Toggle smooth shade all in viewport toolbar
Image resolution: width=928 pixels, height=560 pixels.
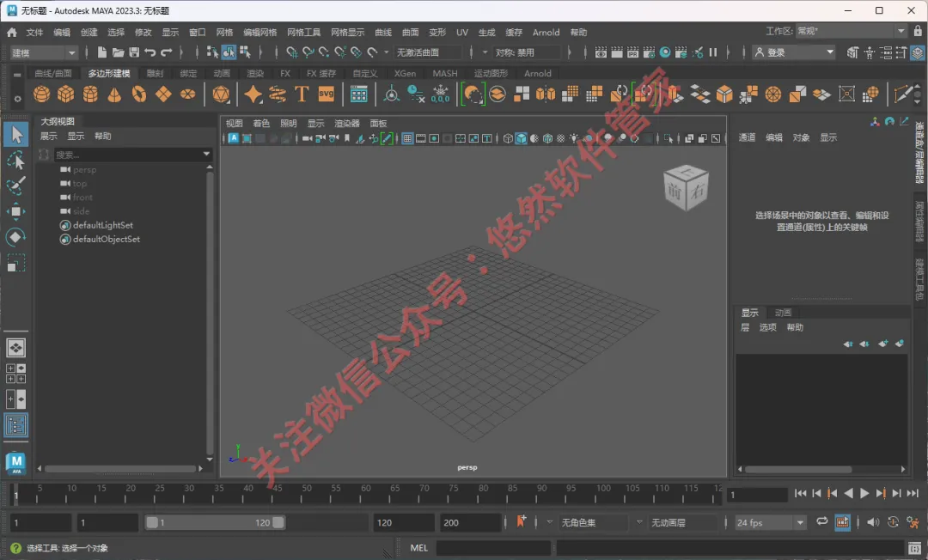[521, 138]
